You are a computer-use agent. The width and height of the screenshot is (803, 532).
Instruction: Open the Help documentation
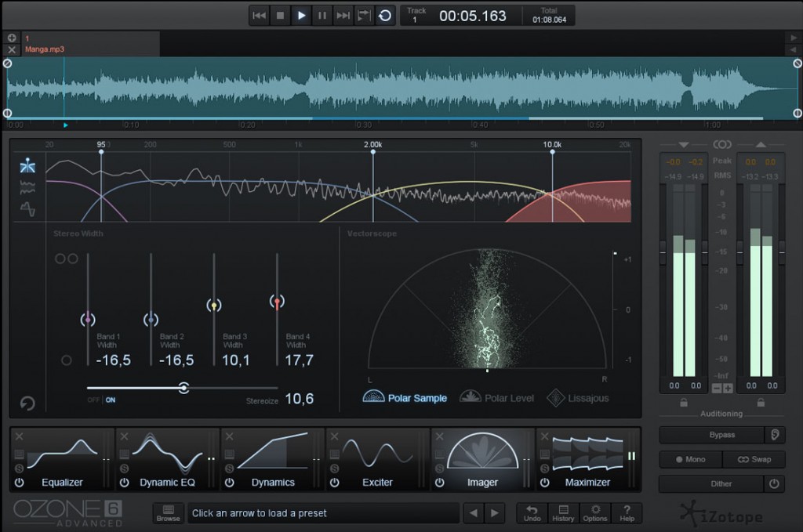click(x=627, y=513)
